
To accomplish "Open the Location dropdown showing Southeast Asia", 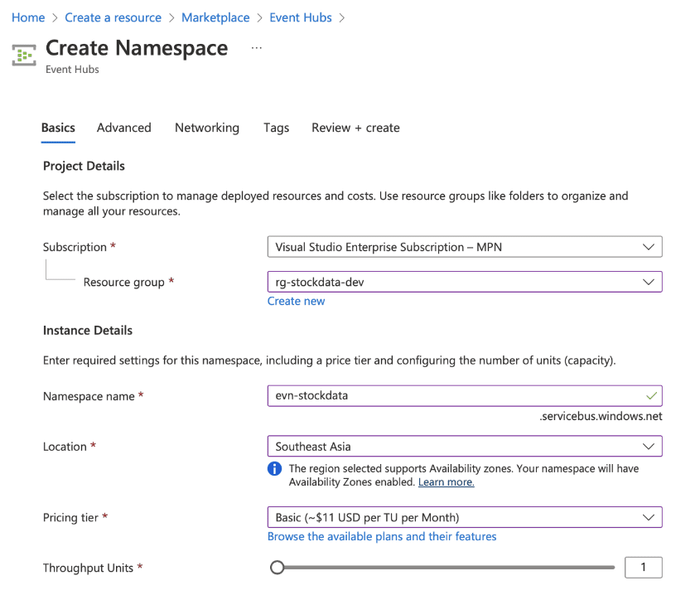I will [465, 446].
